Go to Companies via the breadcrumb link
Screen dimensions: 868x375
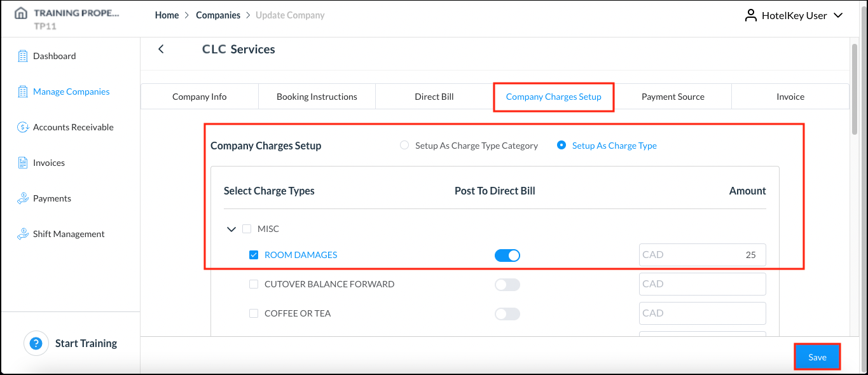coord(218,15)
